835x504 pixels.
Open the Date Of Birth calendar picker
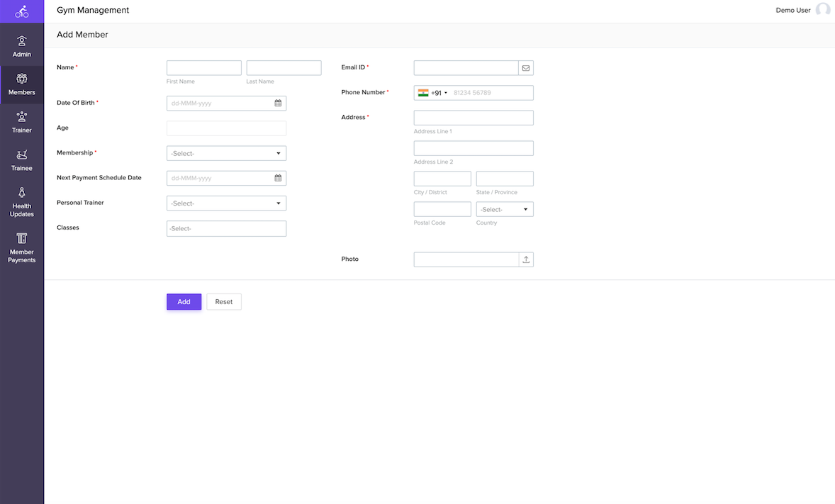coord(278,103)
